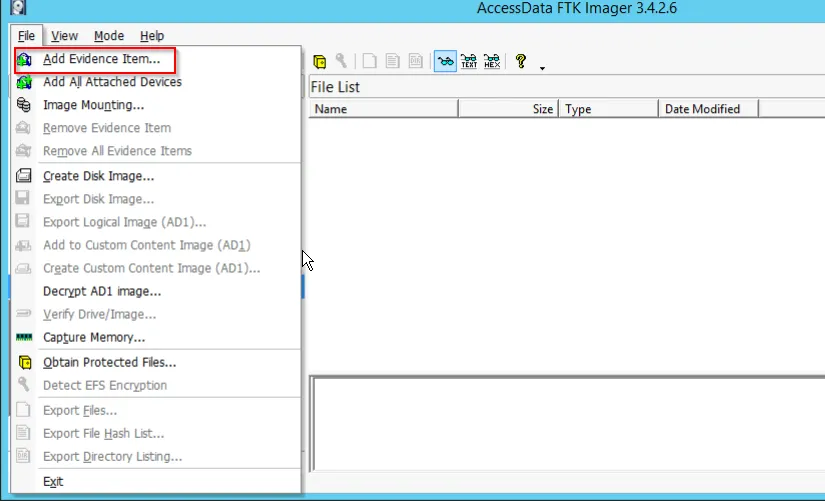Click the Obtain Protected Files toolbar icon
The width and height of the screenshot is (825, 501).
(320, 61)
